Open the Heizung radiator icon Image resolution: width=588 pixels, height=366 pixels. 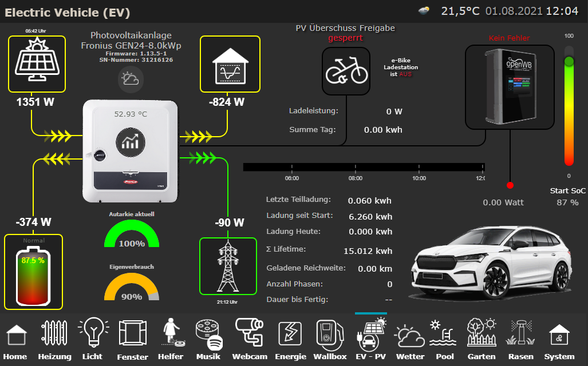54,333
